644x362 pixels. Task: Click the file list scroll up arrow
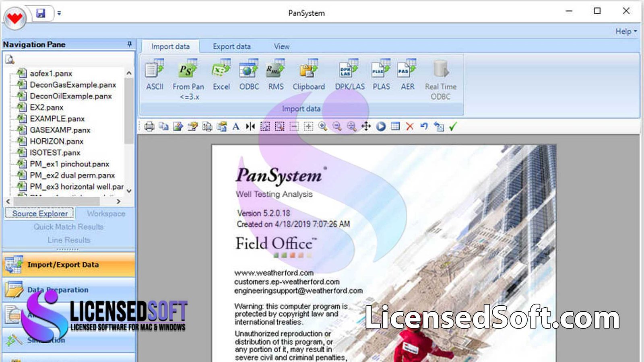129,73
